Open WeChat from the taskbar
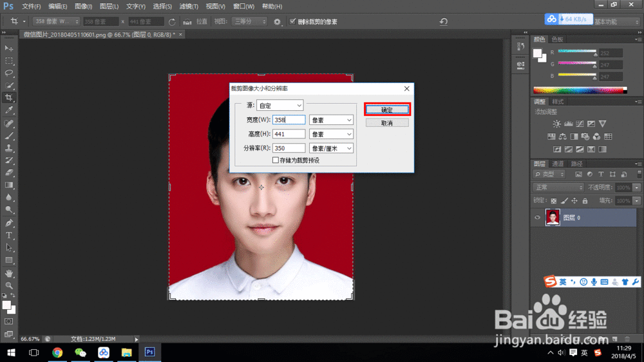The image size is (644, 362). coord(80,352)
